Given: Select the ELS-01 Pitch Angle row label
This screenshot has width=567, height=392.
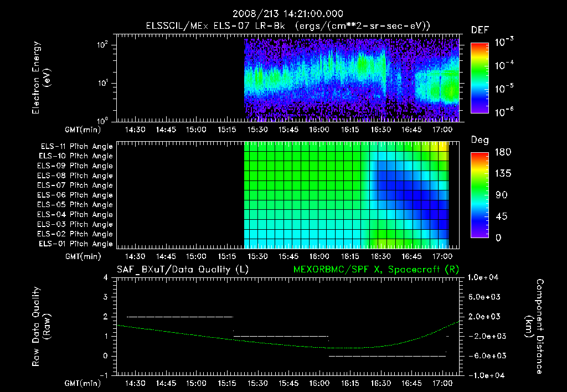Looking at the screenshot, I should click(76, 244).
